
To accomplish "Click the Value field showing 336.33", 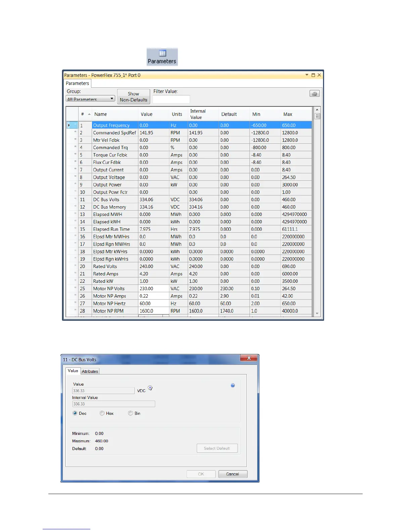I will click(103, 391).
